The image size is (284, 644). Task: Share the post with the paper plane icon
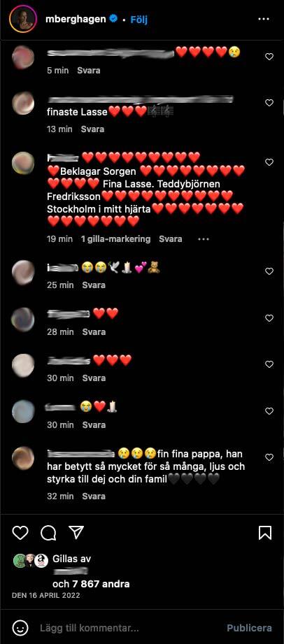[x=76, y=532]
